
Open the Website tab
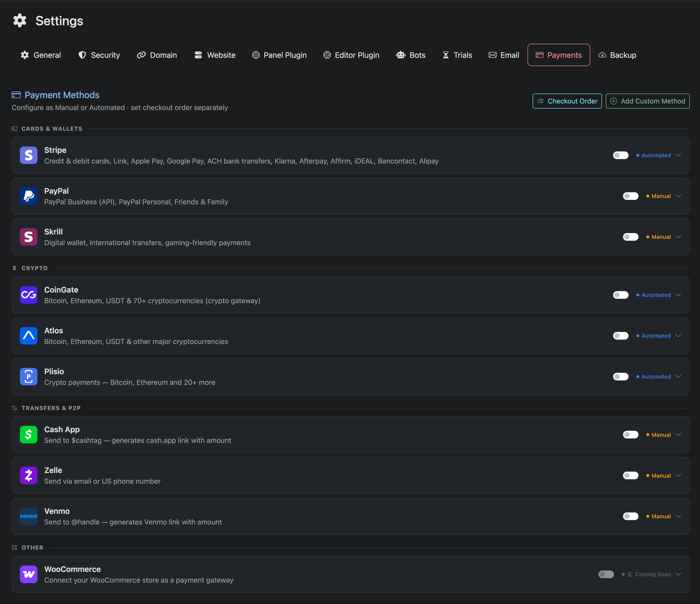coord(215,55)
